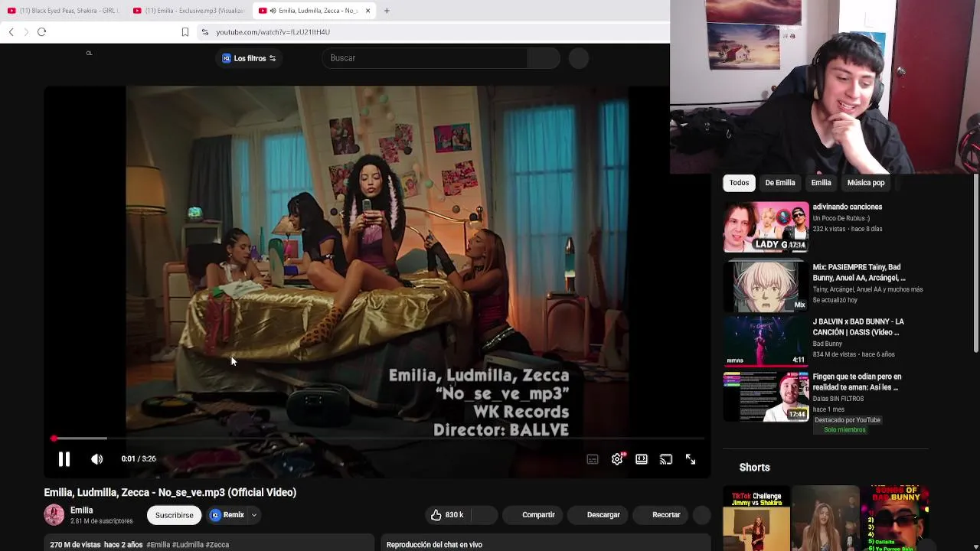Open the middle Shorts thumbnail with blonde singer

pyautogui.click(x=825, y=518)
